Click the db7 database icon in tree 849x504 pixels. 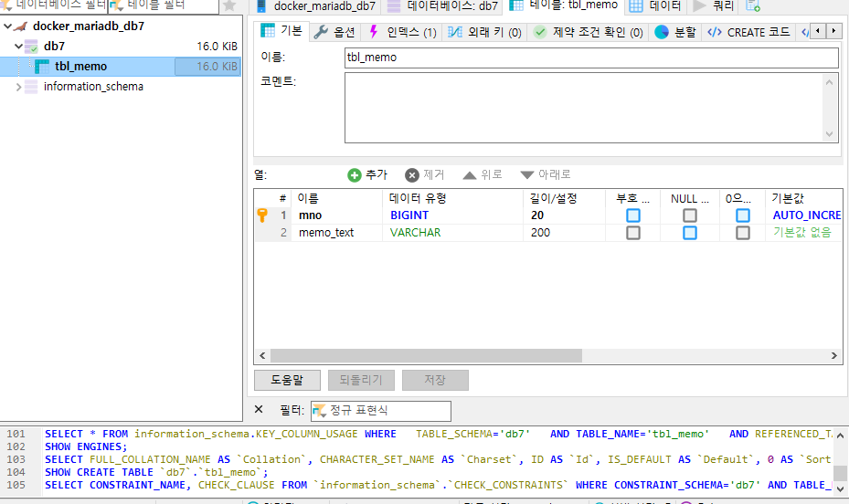(x=31, y=47)
